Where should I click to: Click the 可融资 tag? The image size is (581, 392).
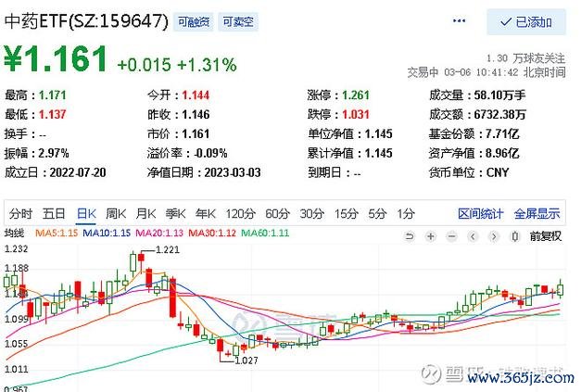(x=194, y=22)
